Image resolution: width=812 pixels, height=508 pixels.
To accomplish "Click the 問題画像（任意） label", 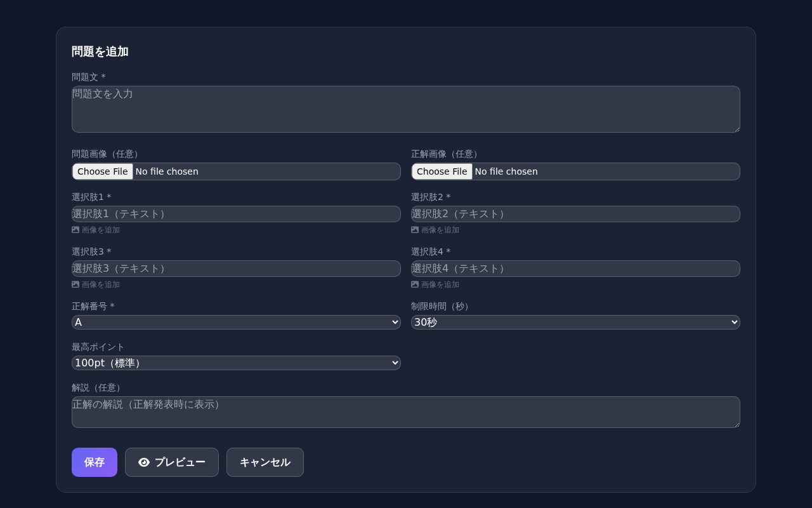I will tap(107, 154).
